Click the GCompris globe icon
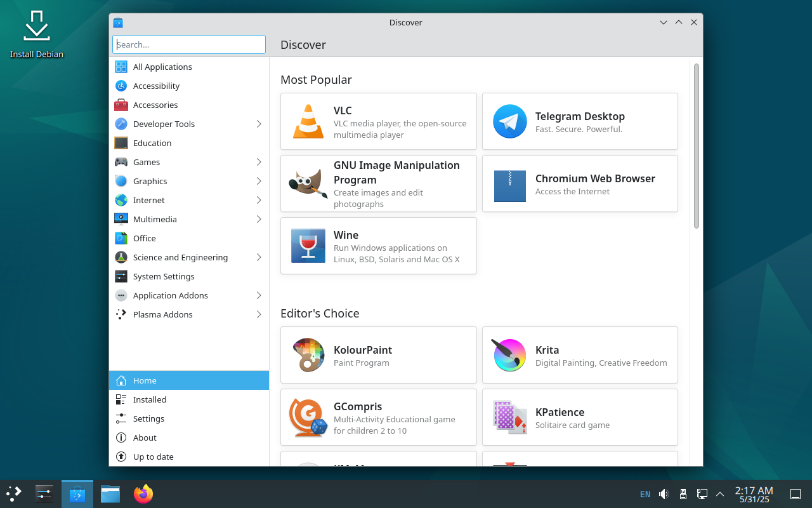 coord(308,417)
